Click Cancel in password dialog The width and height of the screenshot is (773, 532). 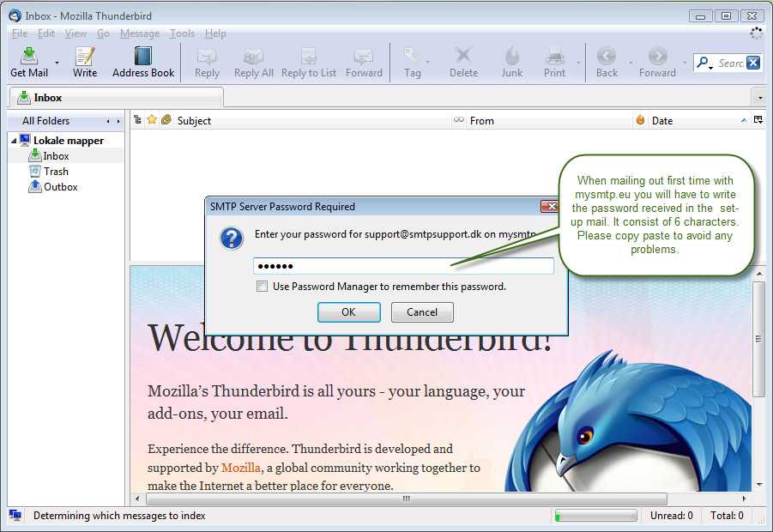pos(422,312)
